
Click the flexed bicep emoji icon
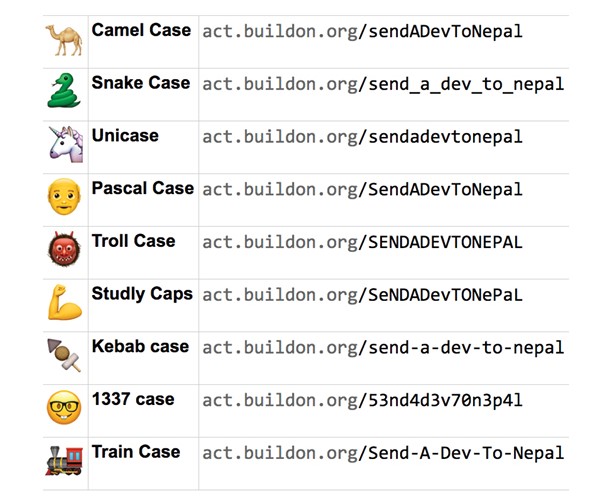coord(64,302)
